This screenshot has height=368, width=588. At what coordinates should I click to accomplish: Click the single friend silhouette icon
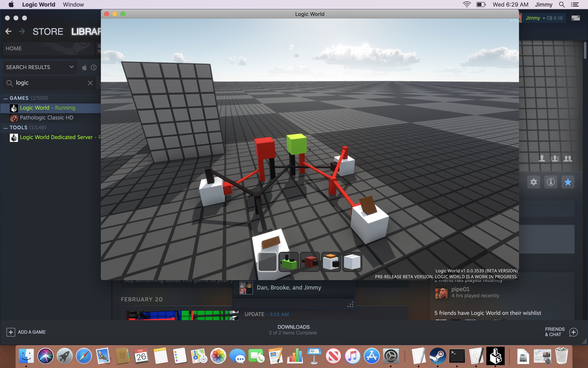[542, 158]
